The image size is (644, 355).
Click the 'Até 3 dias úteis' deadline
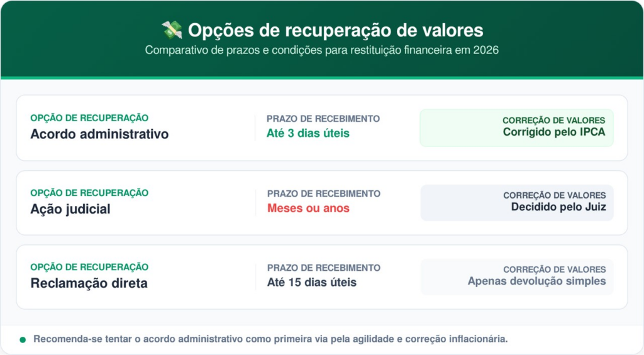[x=308, y=133]
